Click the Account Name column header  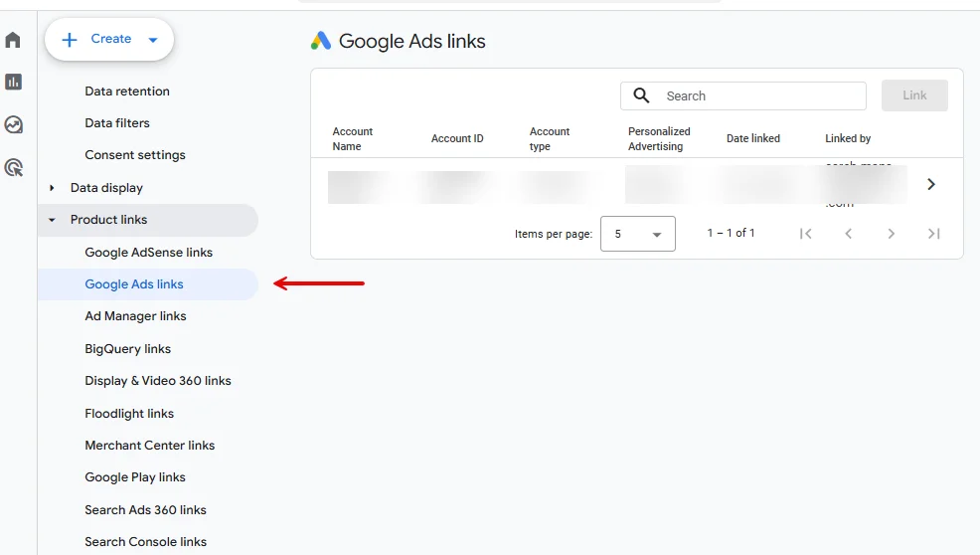[353, 139]
